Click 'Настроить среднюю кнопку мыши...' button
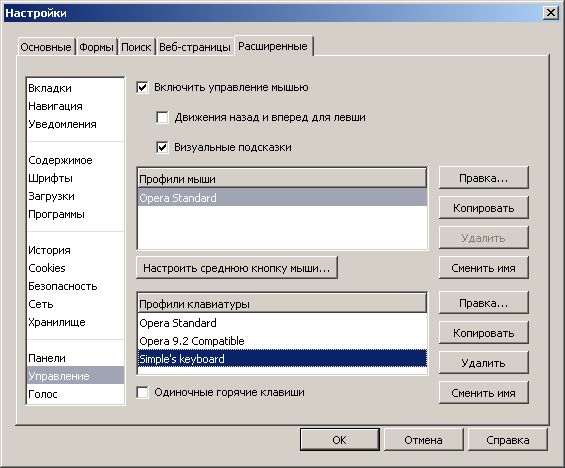 point(237,268)
